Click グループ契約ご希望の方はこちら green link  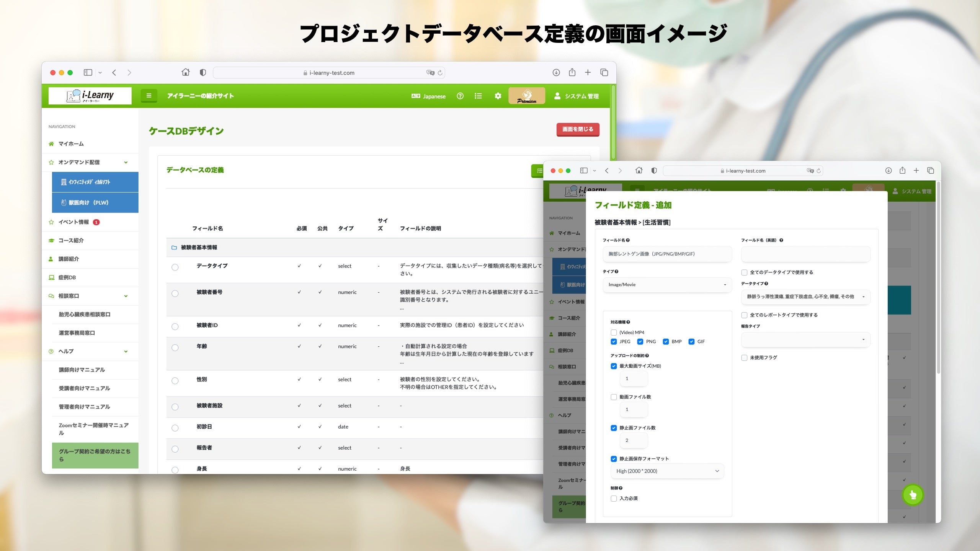click(95, 455)
